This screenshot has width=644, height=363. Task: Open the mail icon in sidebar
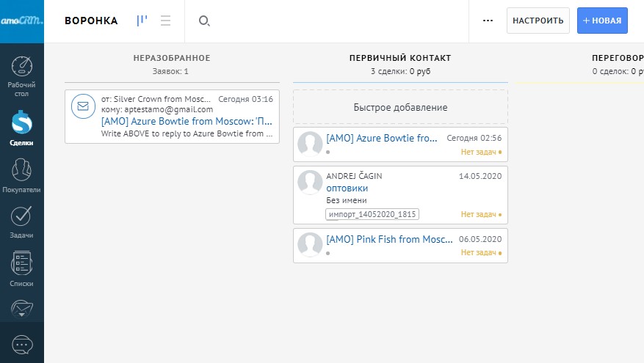coord(21,307)
